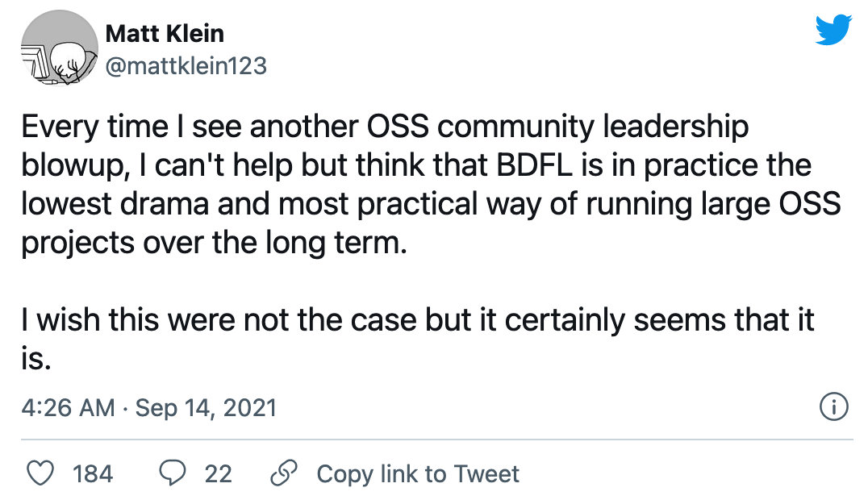Click the 22 replies count
The height and width of the screenshot is (500, 868).
click(x=218, y=473)
